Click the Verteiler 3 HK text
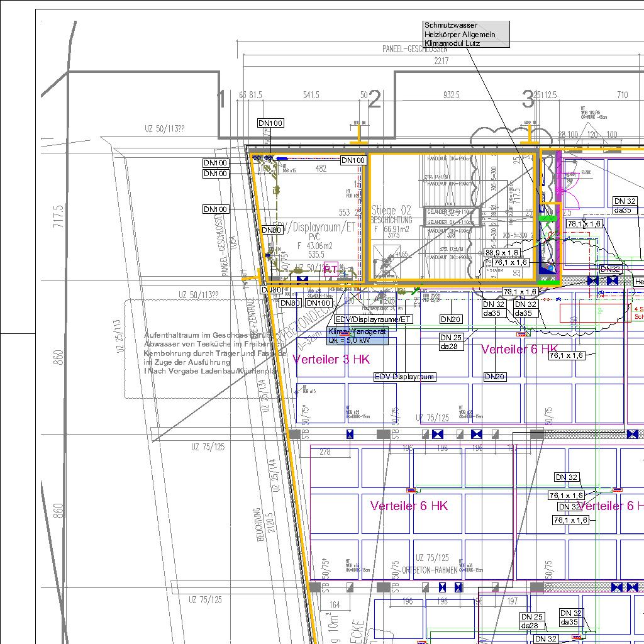This screenshot has width=644, height=644. tap(331, 359)
